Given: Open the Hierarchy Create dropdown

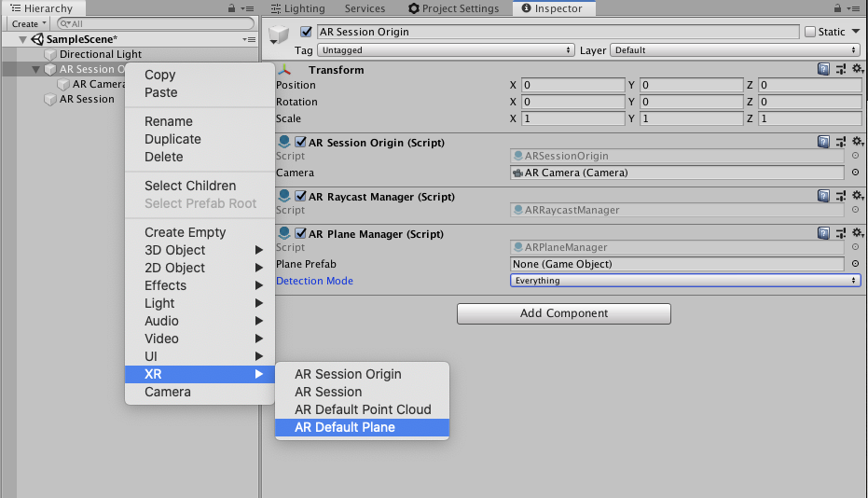Looking at the screenshot, I should 28,24.
